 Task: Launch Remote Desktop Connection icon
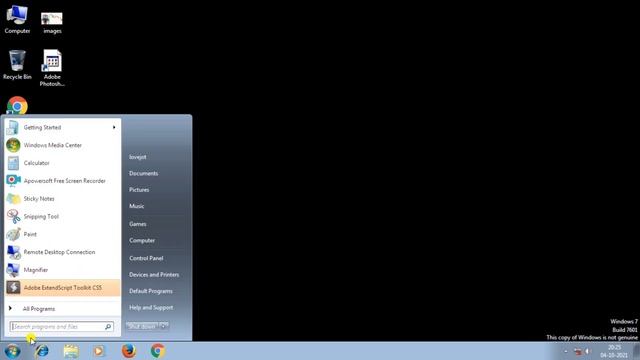[x=13, y=252]
